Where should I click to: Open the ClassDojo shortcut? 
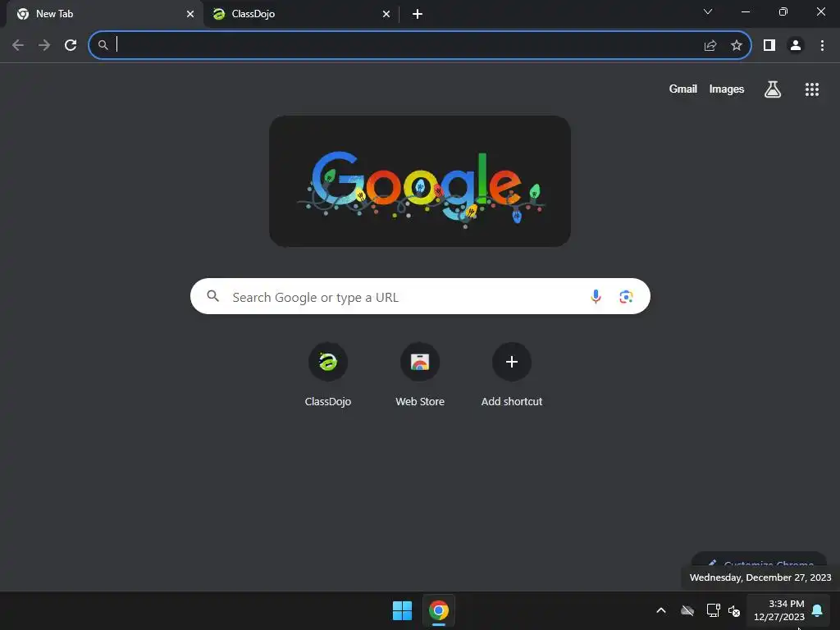tap(328, 375)
